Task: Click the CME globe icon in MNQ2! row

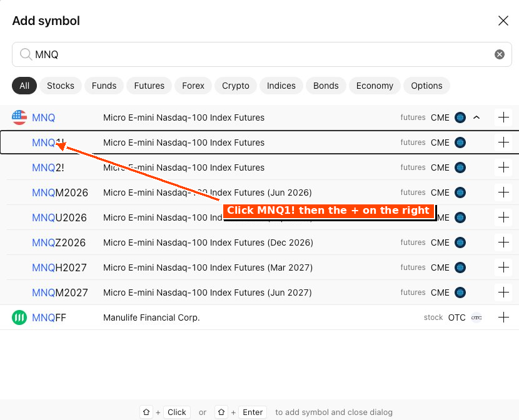Action: click(x=460, y=167)
